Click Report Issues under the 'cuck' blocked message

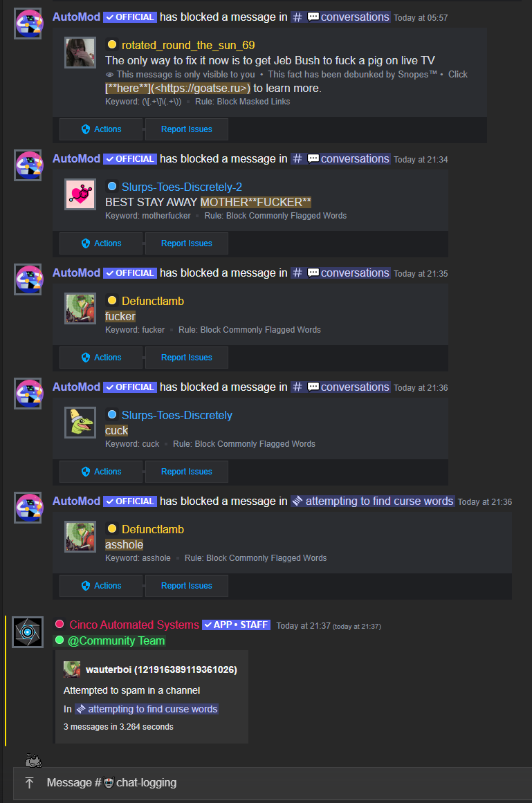186,472
